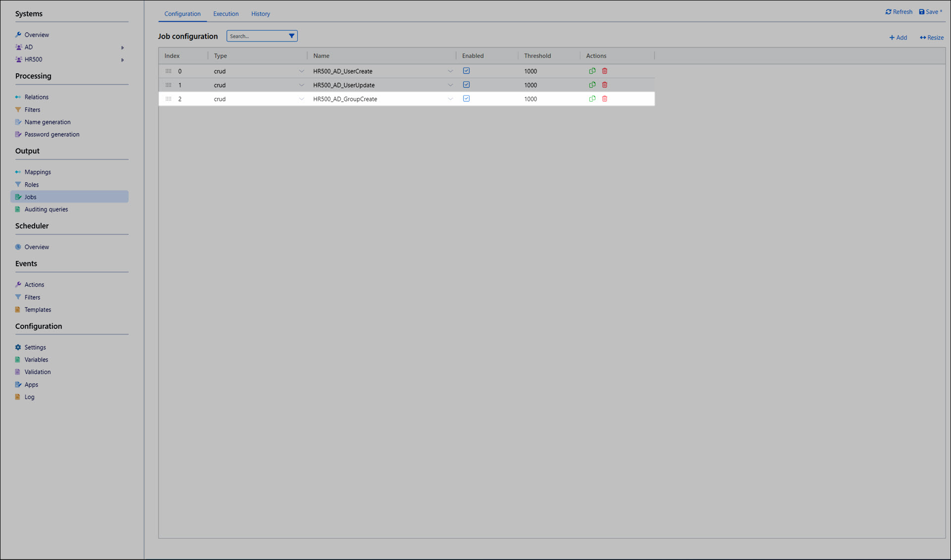Expand the AD system submenu arrow

pos(122,48)
